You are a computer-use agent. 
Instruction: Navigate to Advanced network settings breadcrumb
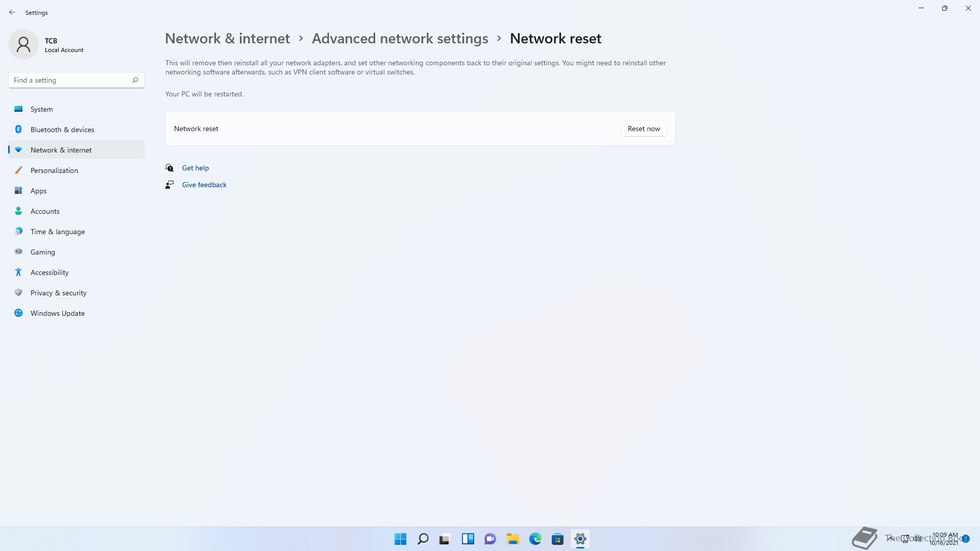(400, 38)
